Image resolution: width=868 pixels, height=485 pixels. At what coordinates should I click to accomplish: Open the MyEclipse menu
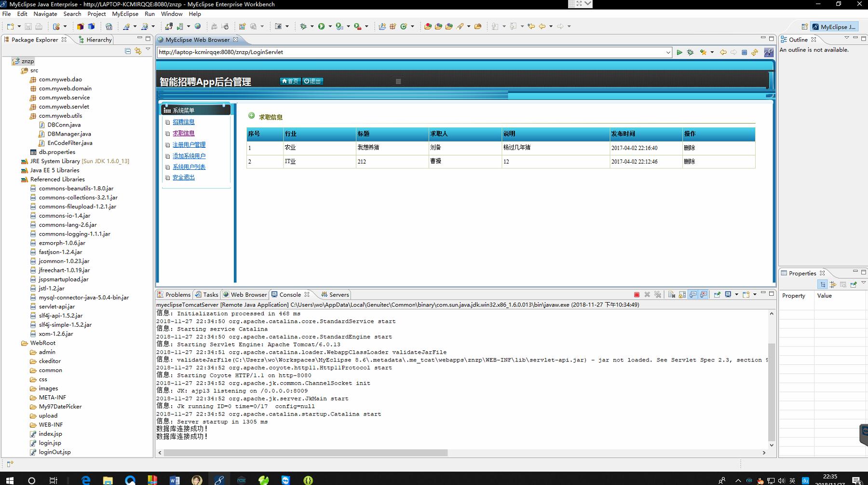[x=125, y=14]
